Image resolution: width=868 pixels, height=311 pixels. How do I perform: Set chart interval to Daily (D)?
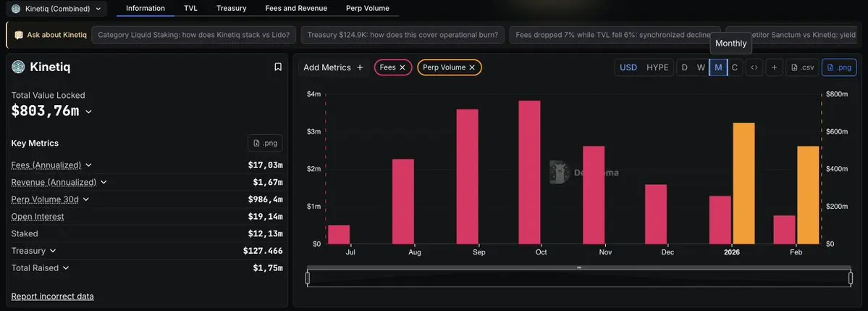coord(684,67)
